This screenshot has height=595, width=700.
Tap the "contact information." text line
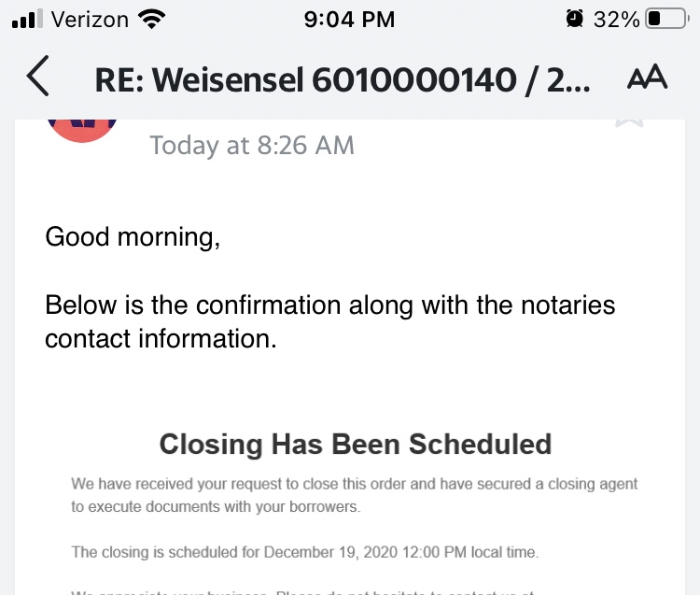tap(161, 339)
